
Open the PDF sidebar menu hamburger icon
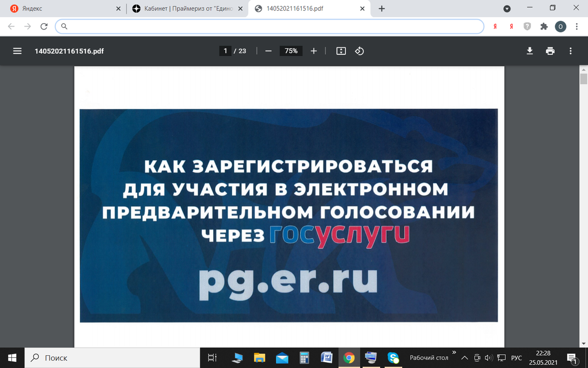coord(17,51)
